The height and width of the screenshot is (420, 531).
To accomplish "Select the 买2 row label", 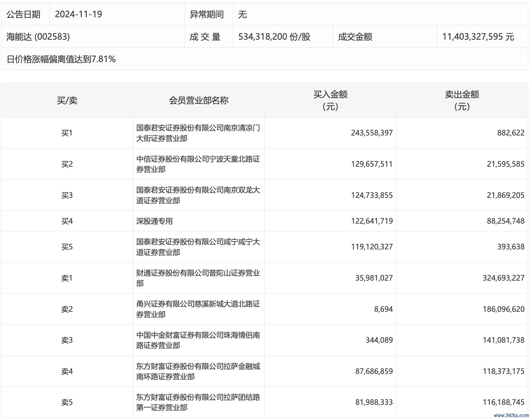I will pyautogui.click(x=67, y=164).
